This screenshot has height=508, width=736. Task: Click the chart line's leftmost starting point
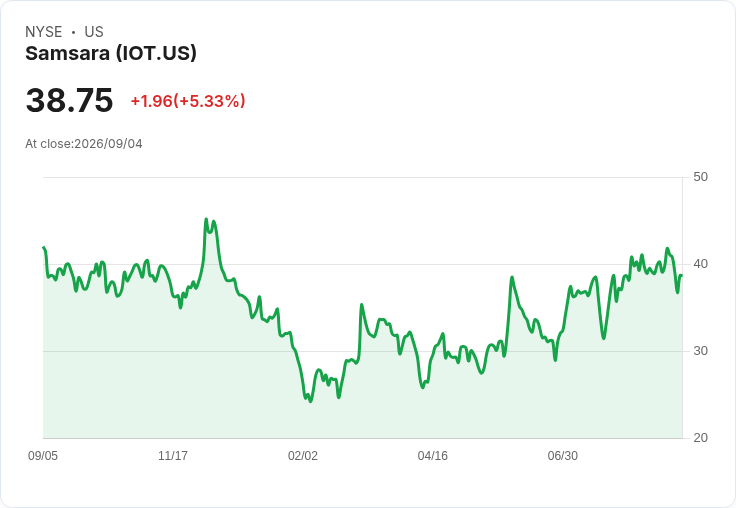tap(44, 247)
